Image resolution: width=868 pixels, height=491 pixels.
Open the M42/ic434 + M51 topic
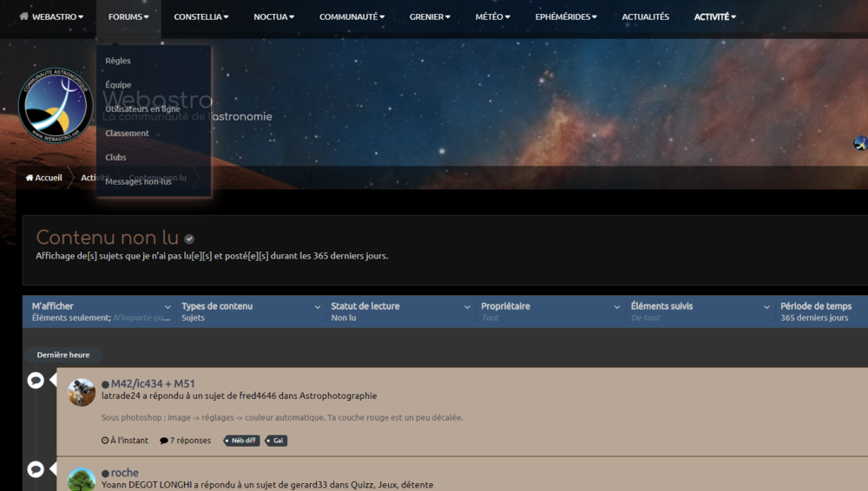[153, 383]
